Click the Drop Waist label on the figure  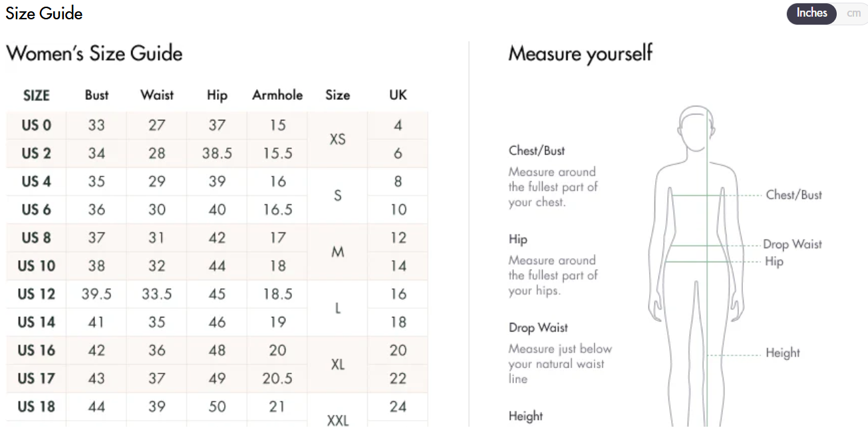coord(792,244)
